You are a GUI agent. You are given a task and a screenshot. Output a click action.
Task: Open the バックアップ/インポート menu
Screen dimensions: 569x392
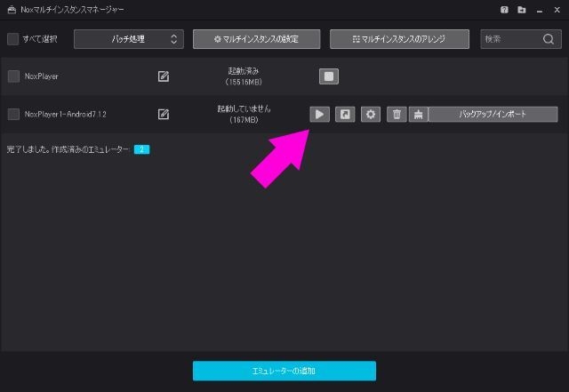tap(493, 114)
